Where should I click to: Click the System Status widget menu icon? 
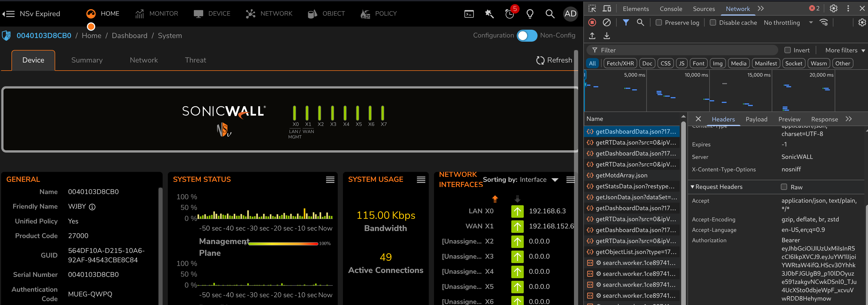pos(330,180)
